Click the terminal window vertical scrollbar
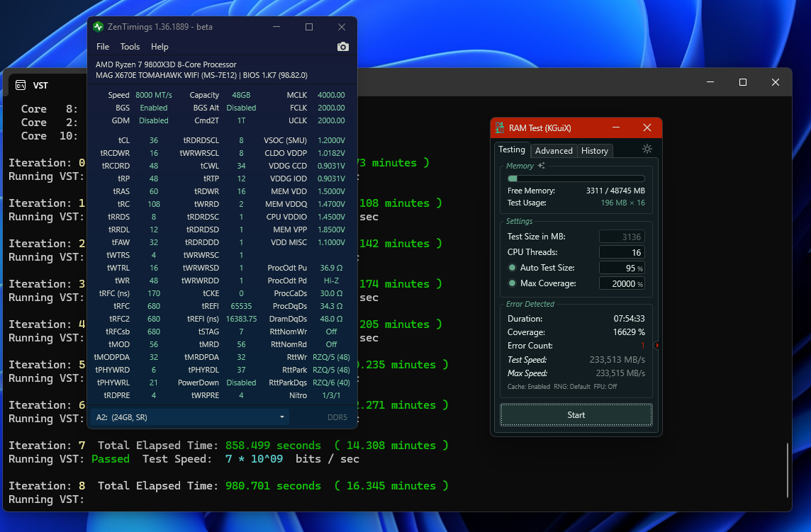The width and height of the screenshot is (811, 532). coord(788,470)
